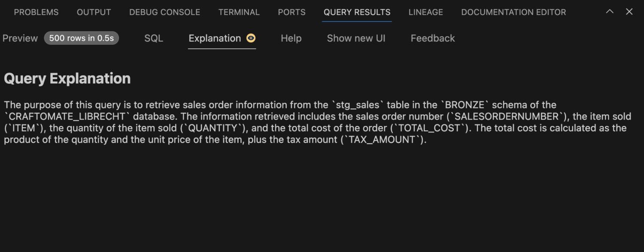Switch to the OUTPUT tab

point(94,12)
